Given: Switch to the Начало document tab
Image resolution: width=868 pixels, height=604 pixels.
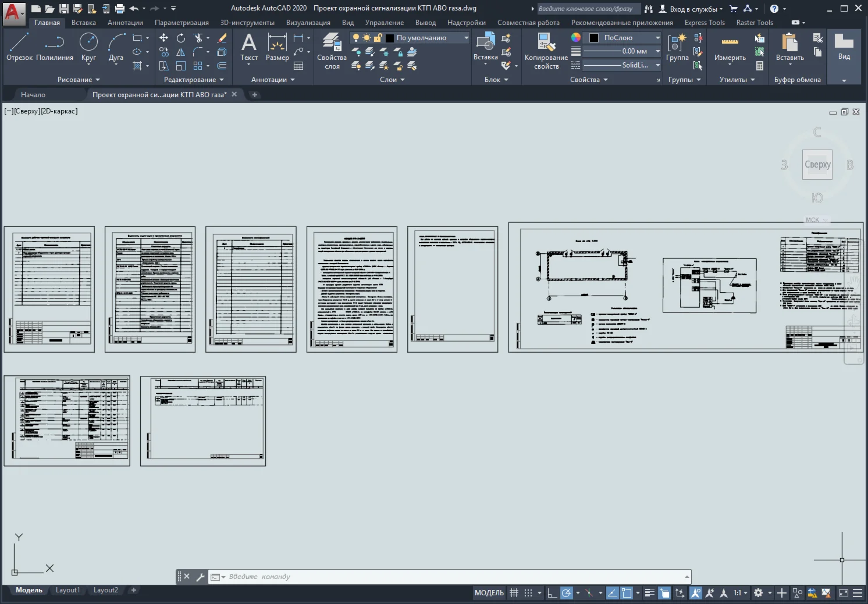Looking at the screenshot, I should point(33,95).
